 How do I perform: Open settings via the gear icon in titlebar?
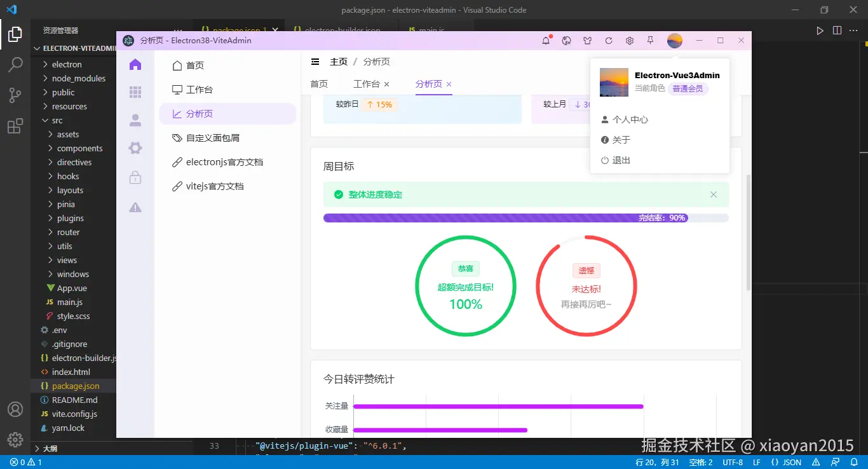[x=629, y=40]
